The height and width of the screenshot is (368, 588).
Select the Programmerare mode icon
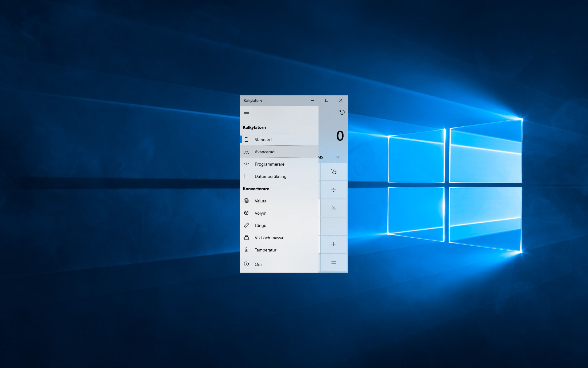247,164
